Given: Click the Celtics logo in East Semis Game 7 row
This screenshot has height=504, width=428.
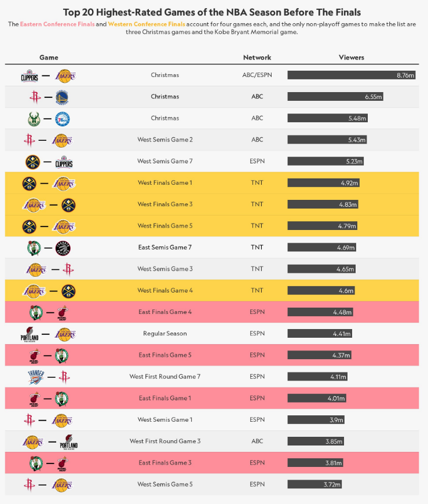Looking at the screenshot, I should [x=35, y=247].
